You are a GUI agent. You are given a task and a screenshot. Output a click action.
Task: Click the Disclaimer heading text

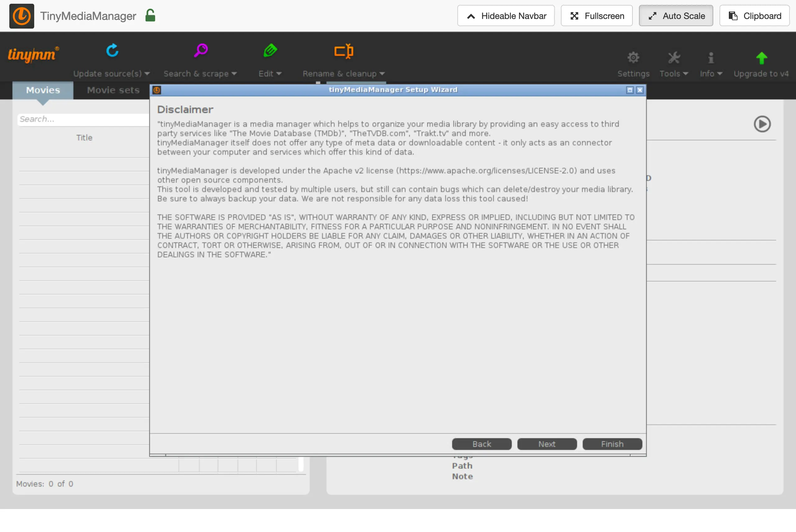click(x=185, y=110)
